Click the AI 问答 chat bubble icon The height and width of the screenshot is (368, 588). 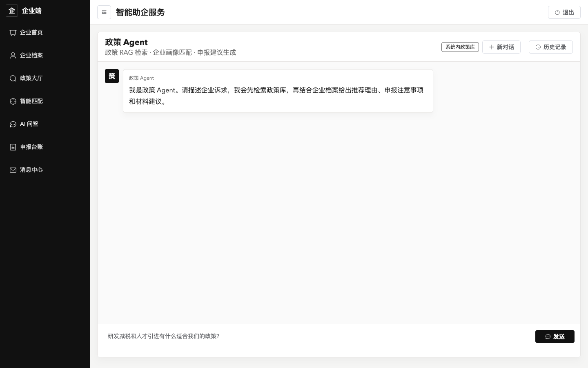[x=13, y=124]
